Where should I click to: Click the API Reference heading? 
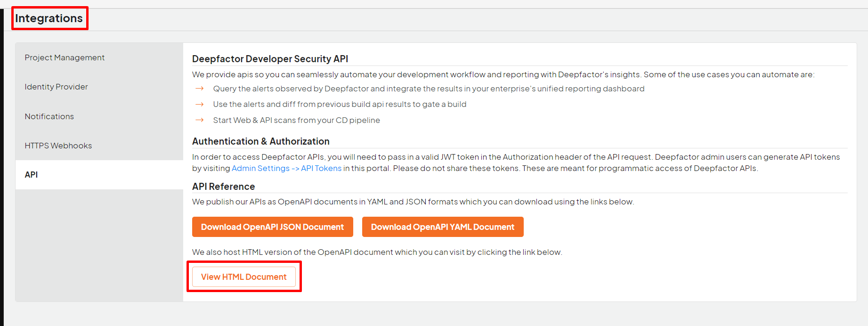[x=223, y=187]
